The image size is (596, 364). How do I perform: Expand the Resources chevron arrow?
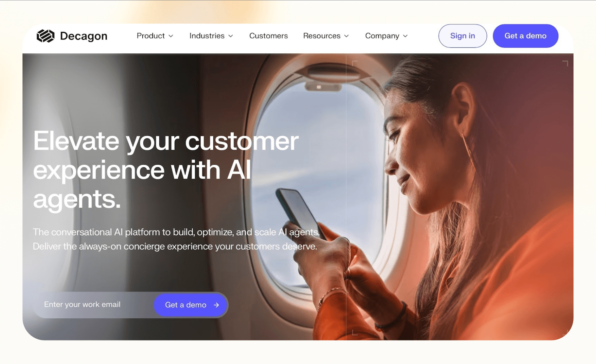346,36
